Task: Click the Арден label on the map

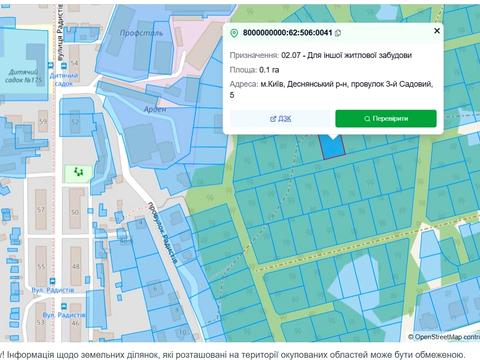Action: (x=155, y=109)
